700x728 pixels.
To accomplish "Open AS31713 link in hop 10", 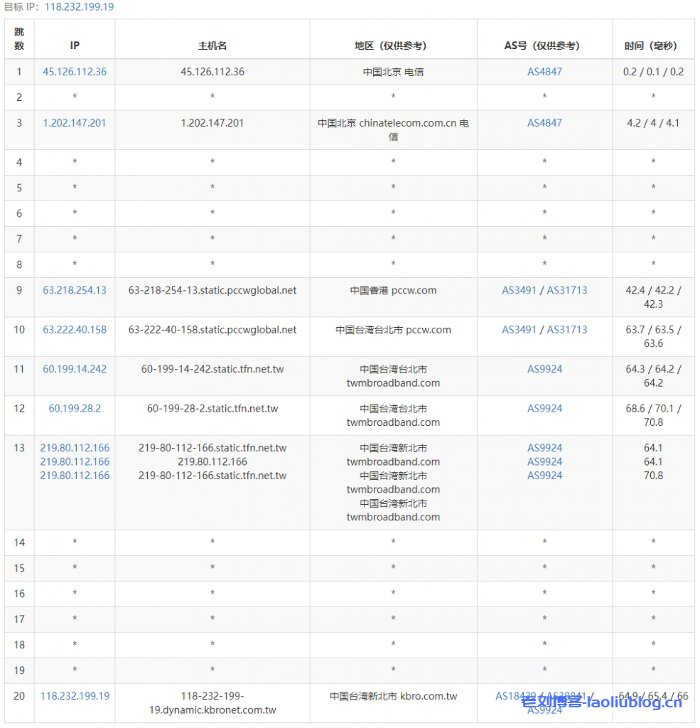I will point(566,329).
